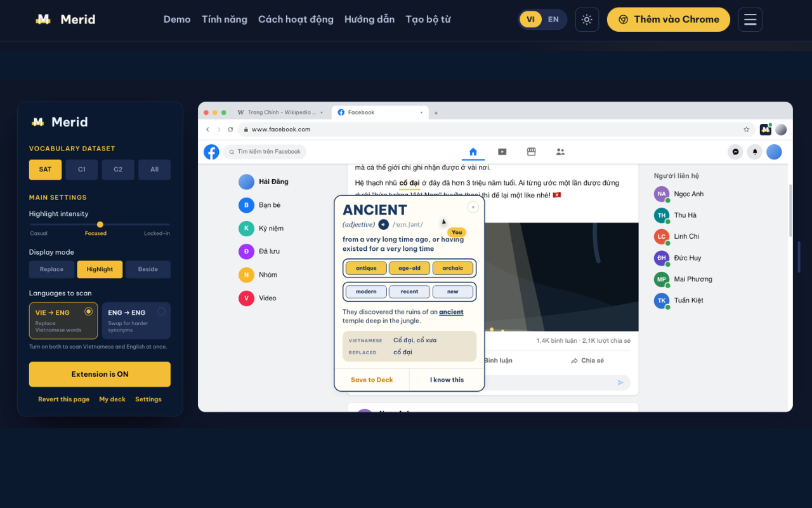Click Locked-in on the intensity slider
812x508 pixels.
click(x=157, y=234)
